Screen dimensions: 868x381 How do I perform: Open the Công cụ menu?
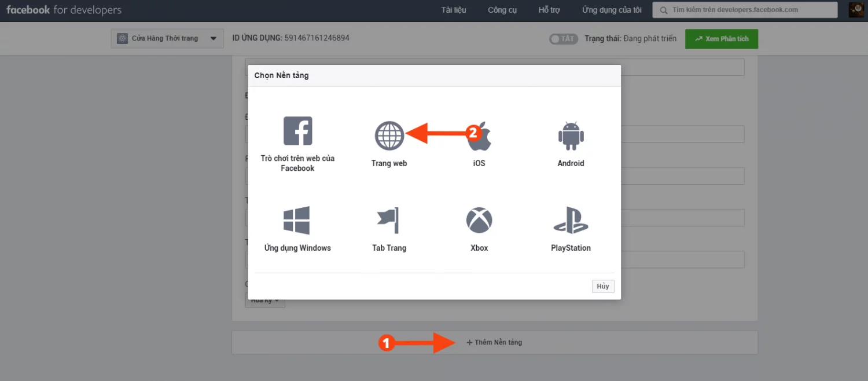pyautogui.click(x=502, y=10)
